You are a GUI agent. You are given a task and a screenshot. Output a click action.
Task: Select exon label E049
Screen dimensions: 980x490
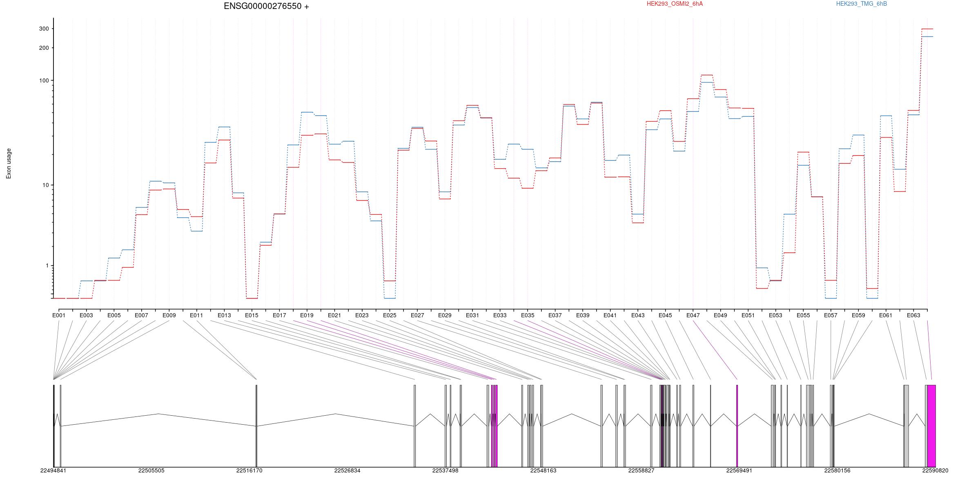[720, 315]
